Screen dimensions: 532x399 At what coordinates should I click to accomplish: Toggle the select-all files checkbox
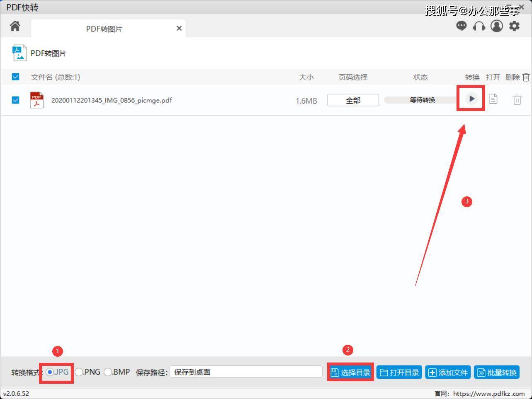pyautogui.click(x=16, y=77)
